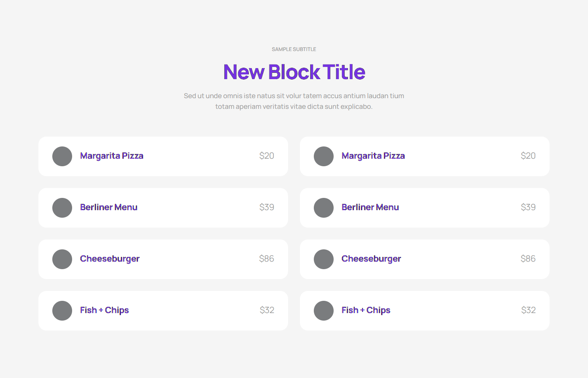Click the round icon beside right-column Cheeseburger
This screenshot has height=378, width=588.
324,259
